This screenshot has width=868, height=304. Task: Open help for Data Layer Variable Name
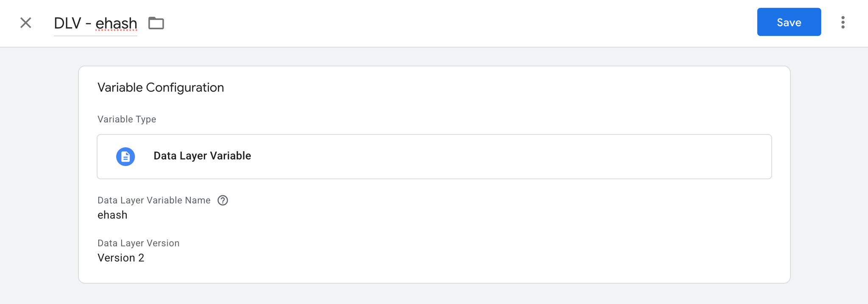(x=223, y=200)
